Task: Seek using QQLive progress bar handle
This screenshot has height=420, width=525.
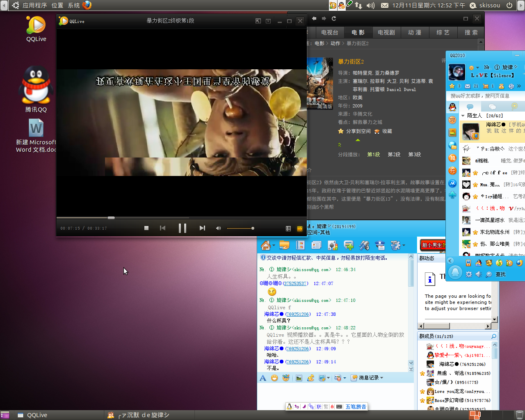Action: tap(111, 217)
